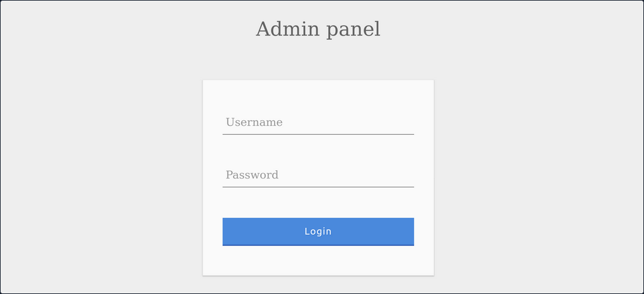Click the underline beneath Username
This screenshot has height=294, width=644.
coord(318,134)
